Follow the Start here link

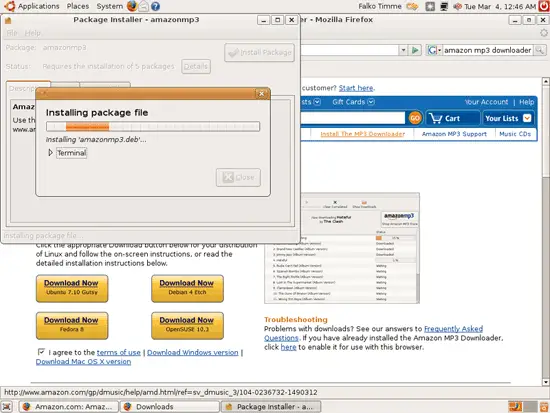point(356,88)
